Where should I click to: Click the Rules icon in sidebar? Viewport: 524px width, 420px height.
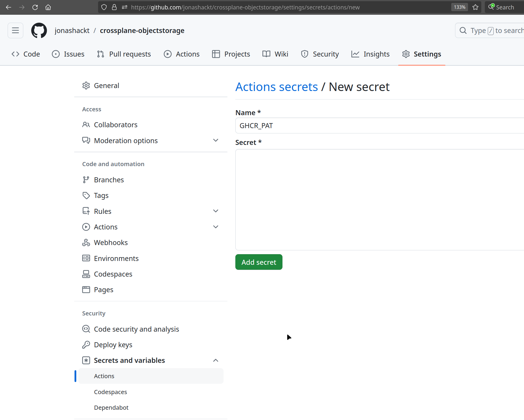coord(86,211)
